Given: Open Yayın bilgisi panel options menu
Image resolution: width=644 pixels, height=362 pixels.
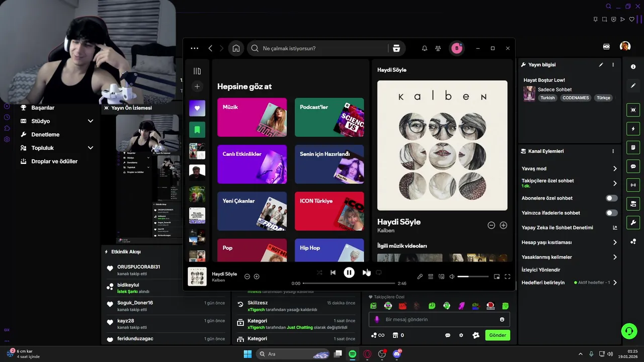Looking at the screenshot, I should tap(613, 65).
